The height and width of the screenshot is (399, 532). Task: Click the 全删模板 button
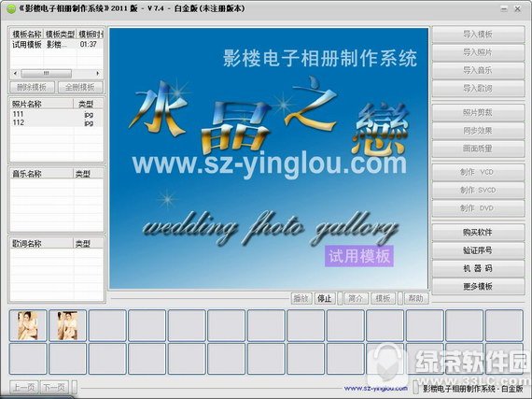[80, 87]
